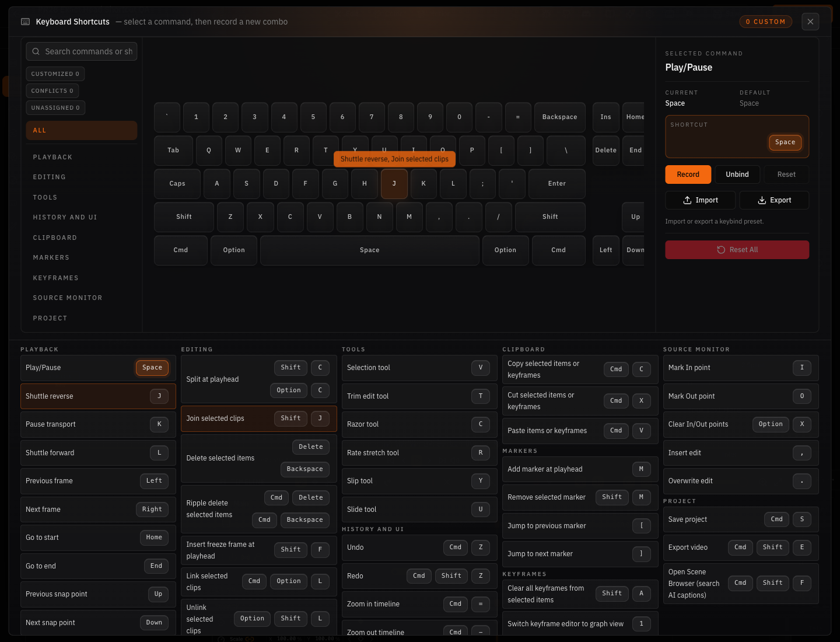Select the Clear all keyframes from selected items row
This screenshot has width=840, height=642.
pos(580,594)
